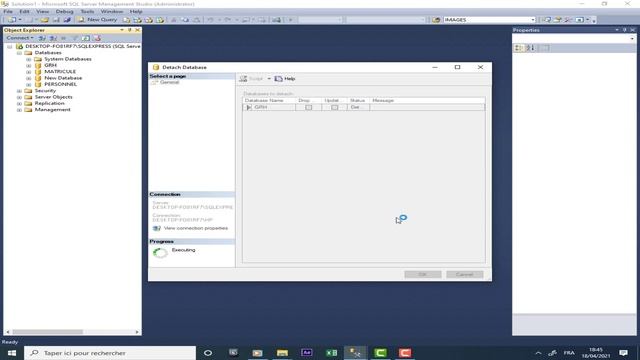This screenshot has width=640, height=360.
Task: Click the pin icon on Object Explorer panel
Action: click(129, 30)
